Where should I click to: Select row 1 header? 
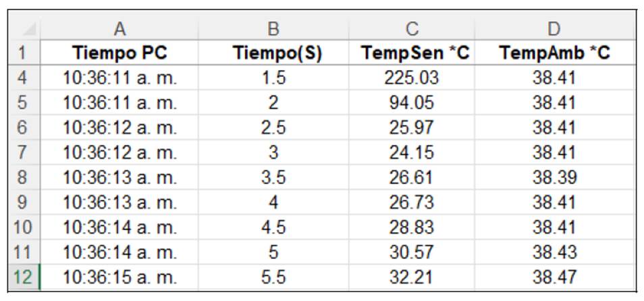(x=22, y=53)
